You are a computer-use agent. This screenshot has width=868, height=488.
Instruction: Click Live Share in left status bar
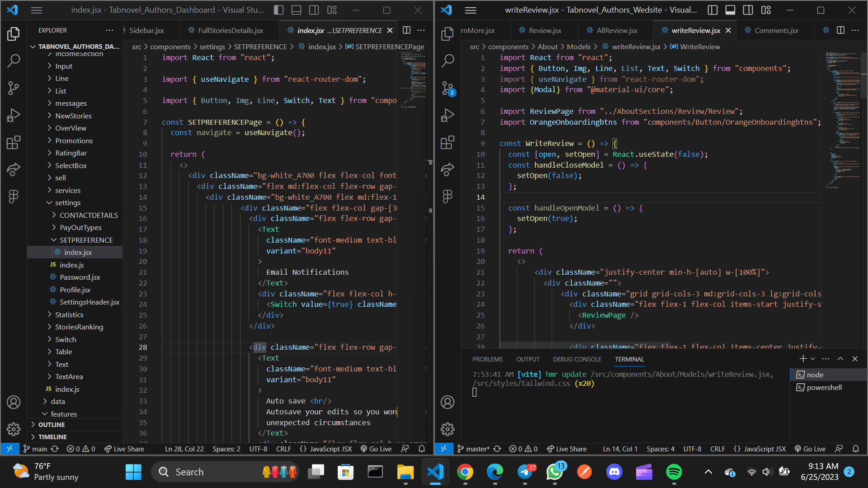pyautogui.click(x=124, y=449)
